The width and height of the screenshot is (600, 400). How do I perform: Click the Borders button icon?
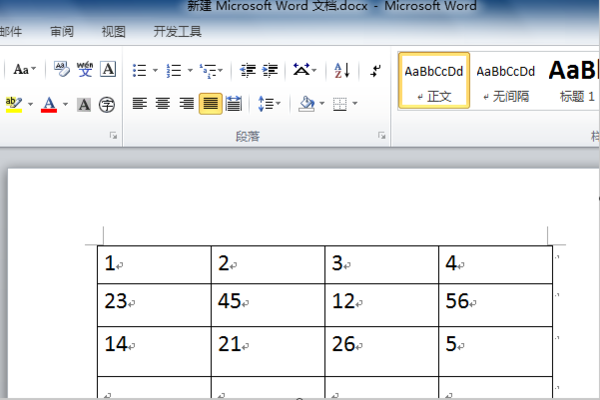point(340,104)
